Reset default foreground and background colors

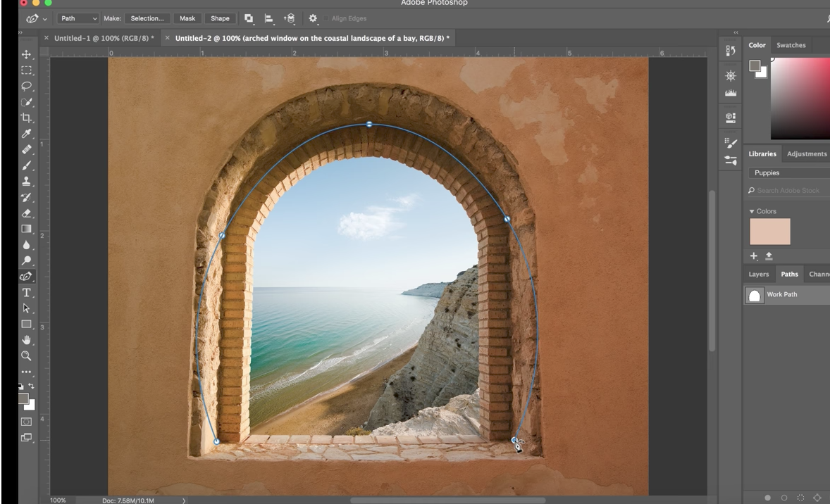[x=20, y=386]
